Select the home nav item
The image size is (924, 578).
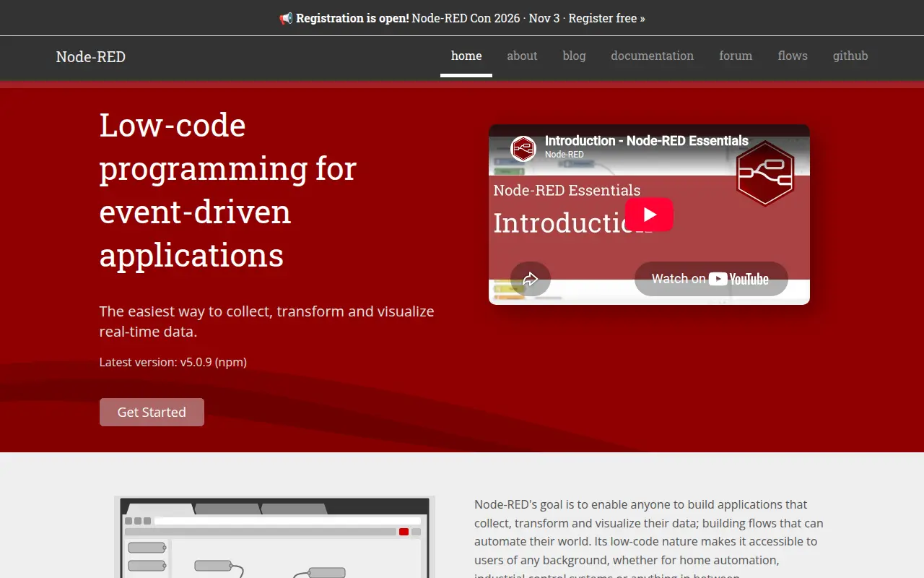click(x=466, y=56)
